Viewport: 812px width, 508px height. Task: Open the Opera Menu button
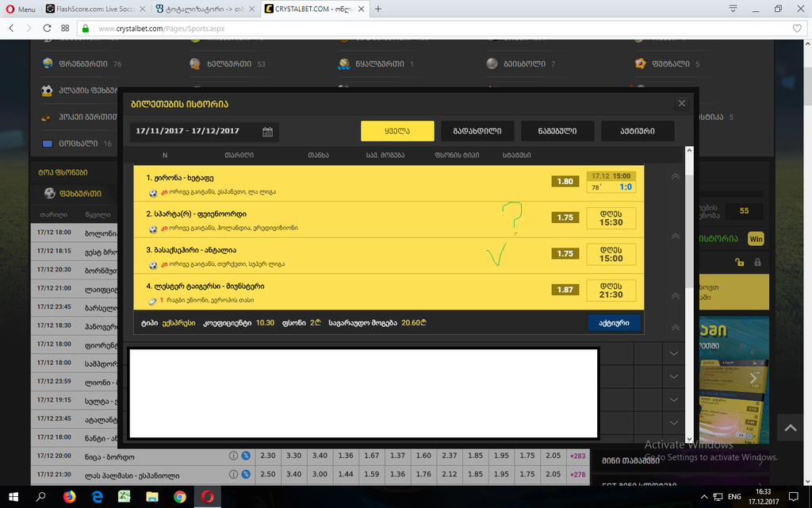pyautogui.click(x=20, y=9)
